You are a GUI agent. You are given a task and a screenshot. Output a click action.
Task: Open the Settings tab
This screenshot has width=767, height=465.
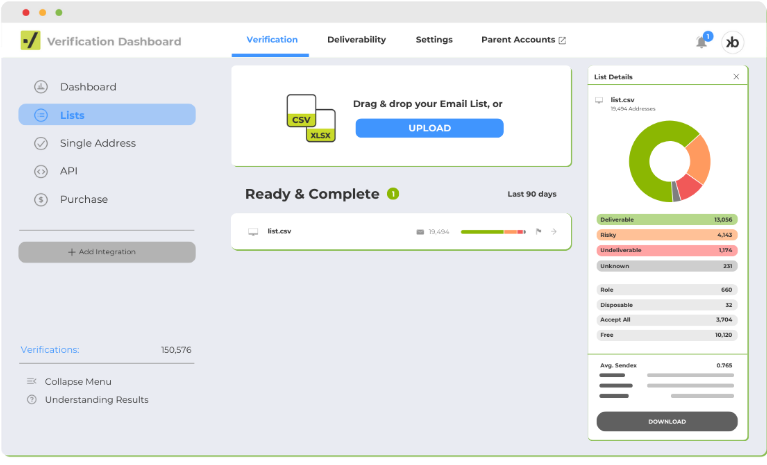(x=434, y=40)
